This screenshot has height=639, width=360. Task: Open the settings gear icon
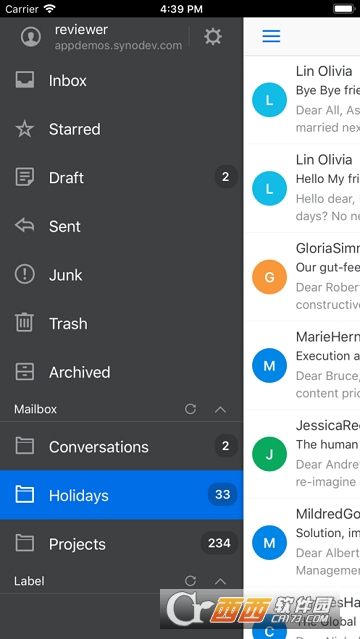click(x=213, y=37)
